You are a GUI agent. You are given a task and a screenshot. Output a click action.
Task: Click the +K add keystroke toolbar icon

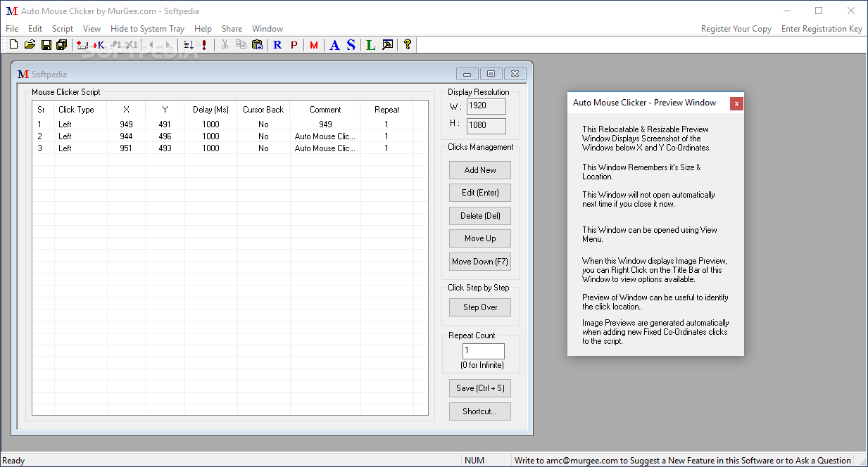(x=99, y=45)
